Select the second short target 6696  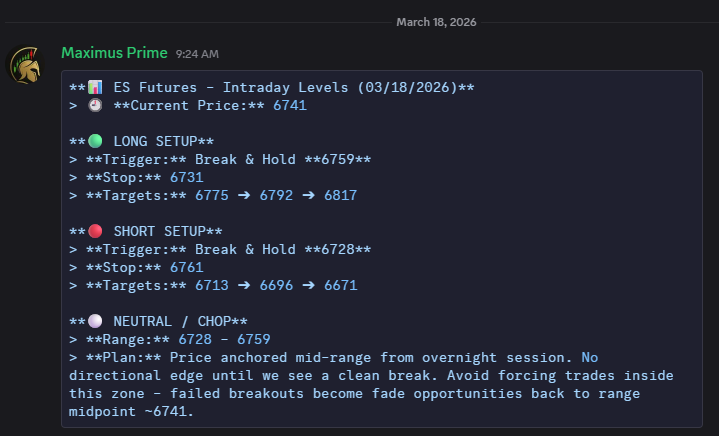coord(276,285)
